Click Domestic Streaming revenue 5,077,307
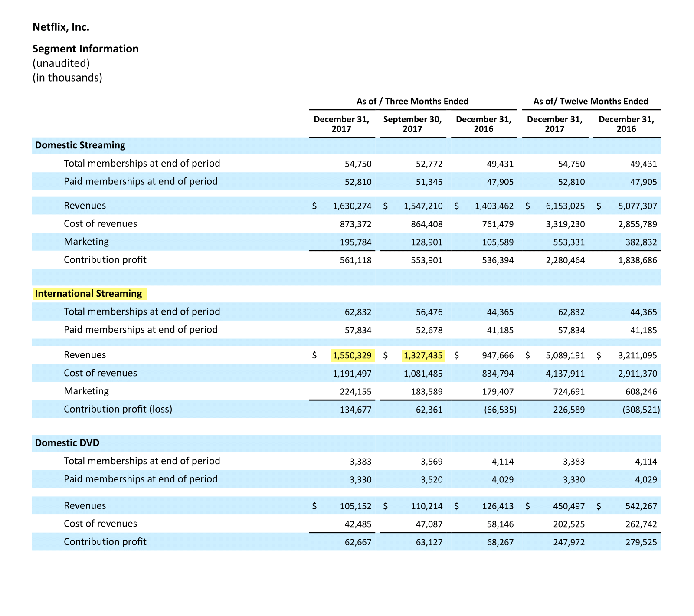694x616 pixels. click(x=638, y=206)
